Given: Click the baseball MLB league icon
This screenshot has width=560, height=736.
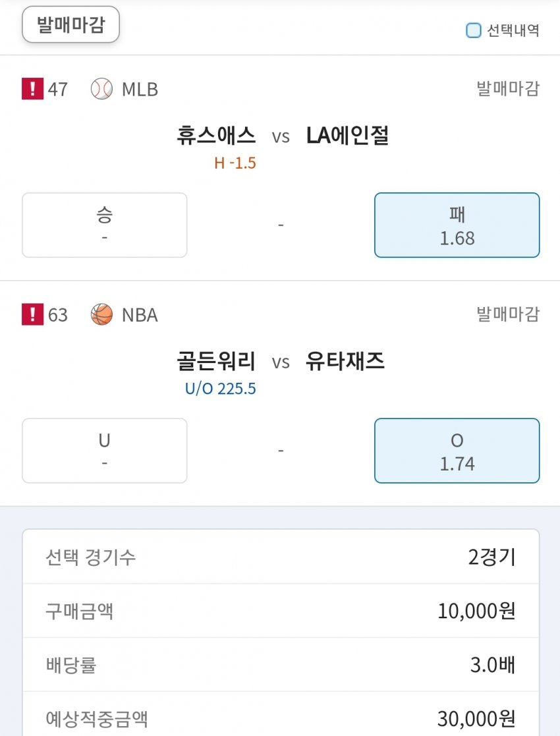Looking at the screenshot, I should pyautogui.click(x=101, y=89).
